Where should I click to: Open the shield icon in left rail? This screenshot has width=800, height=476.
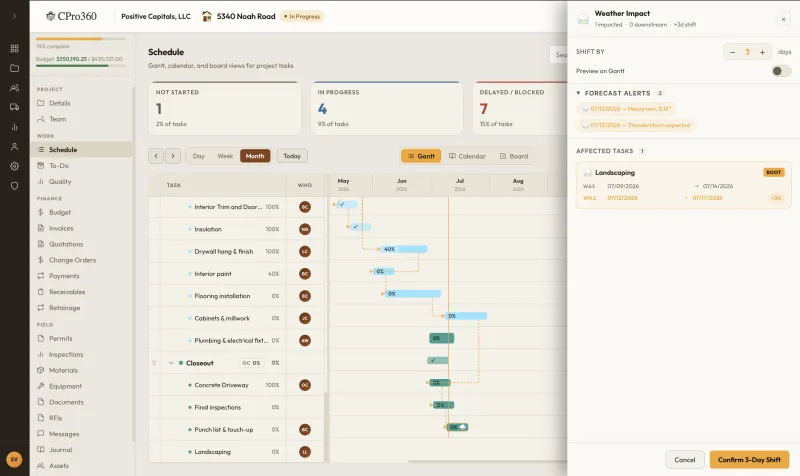click(x=14, y=186)
